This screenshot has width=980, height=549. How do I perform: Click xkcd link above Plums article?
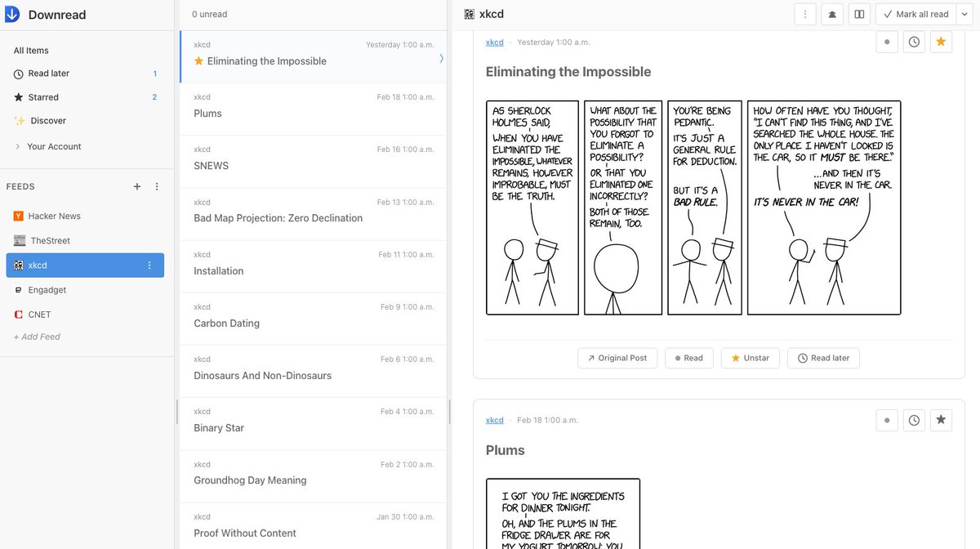(x=495, y=420)
